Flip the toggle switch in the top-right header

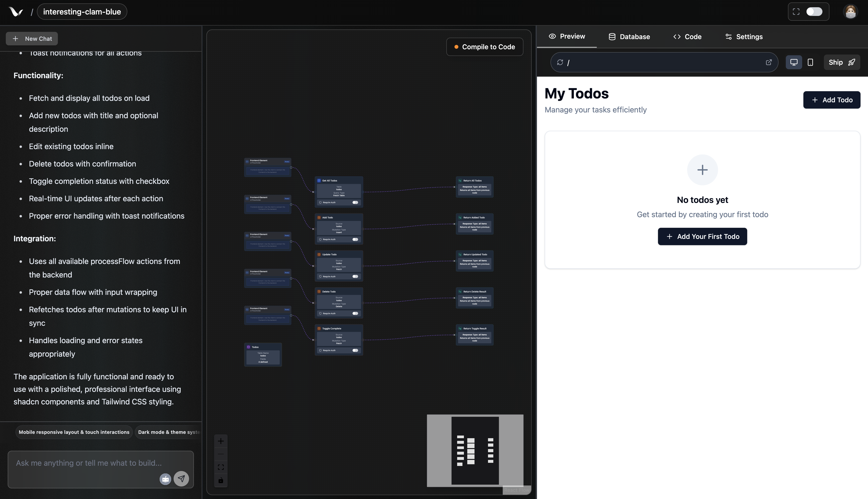814,11
